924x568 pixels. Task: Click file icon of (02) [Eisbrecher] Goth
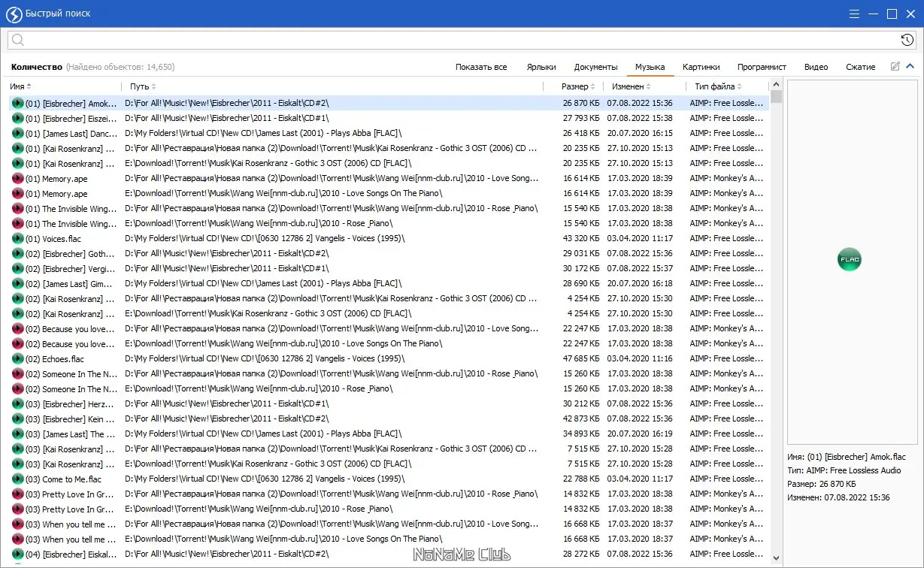pyautogui.click(x=18, y=253)
